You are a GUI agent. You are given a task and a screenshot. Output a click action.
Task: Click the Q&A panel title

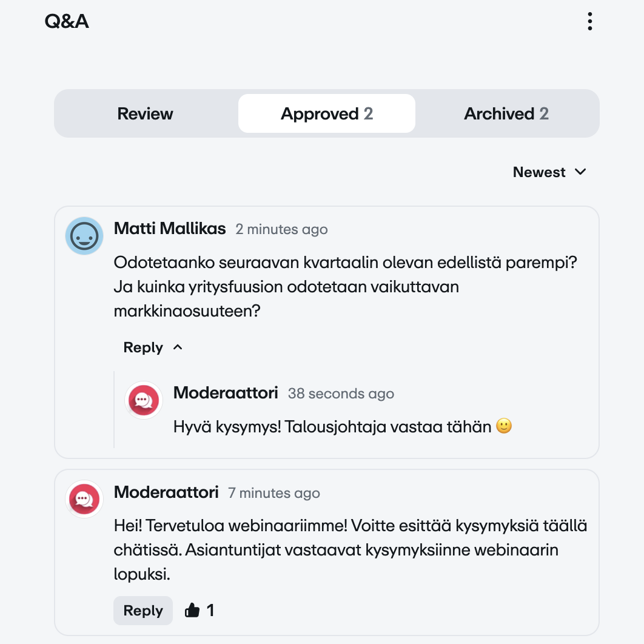(67, 22)
